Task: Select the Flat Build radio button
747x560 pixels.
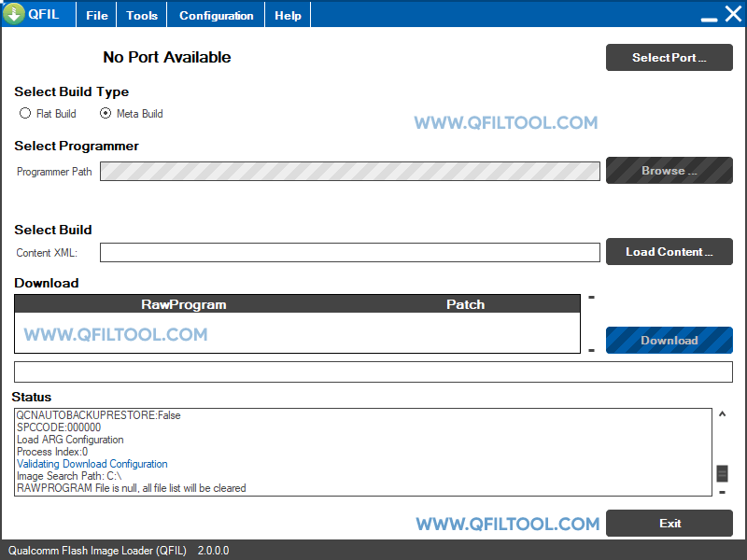Action: click(25, 113)
